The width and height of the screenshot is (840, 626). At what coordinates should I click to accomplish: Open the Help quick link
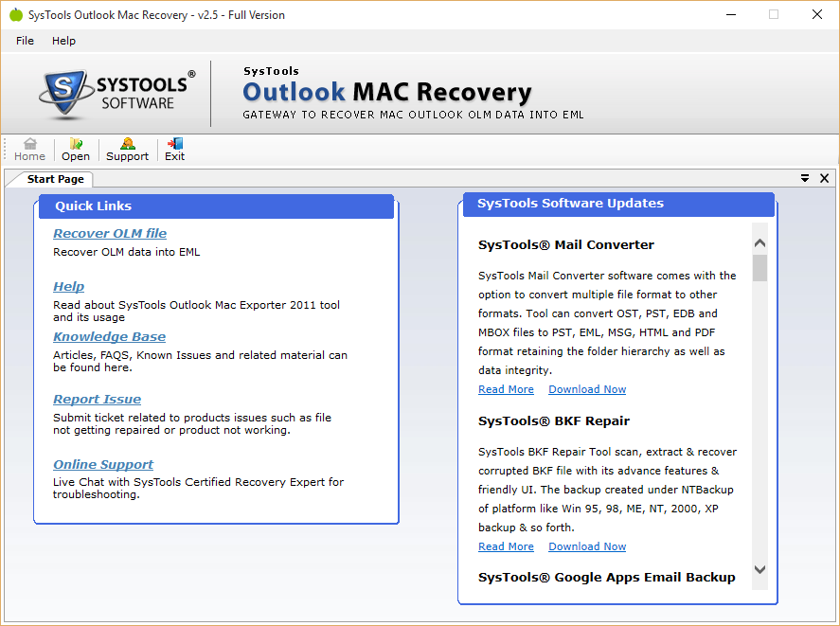68,286
